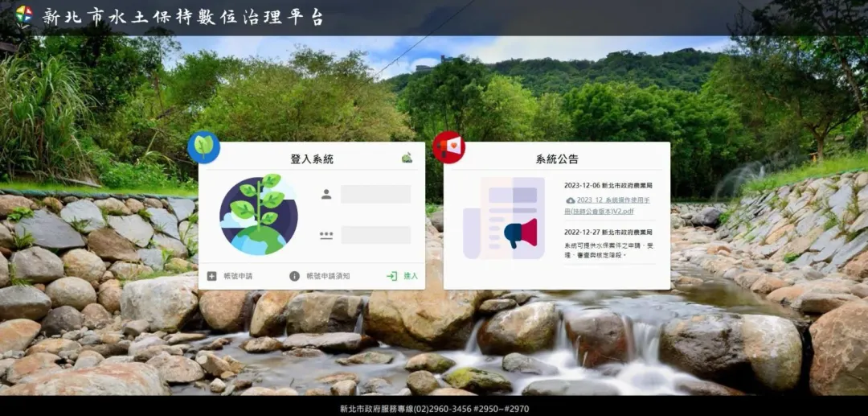Open the 帳號申請須知 application notice
The image size is (868, 416).
(328, 276)
